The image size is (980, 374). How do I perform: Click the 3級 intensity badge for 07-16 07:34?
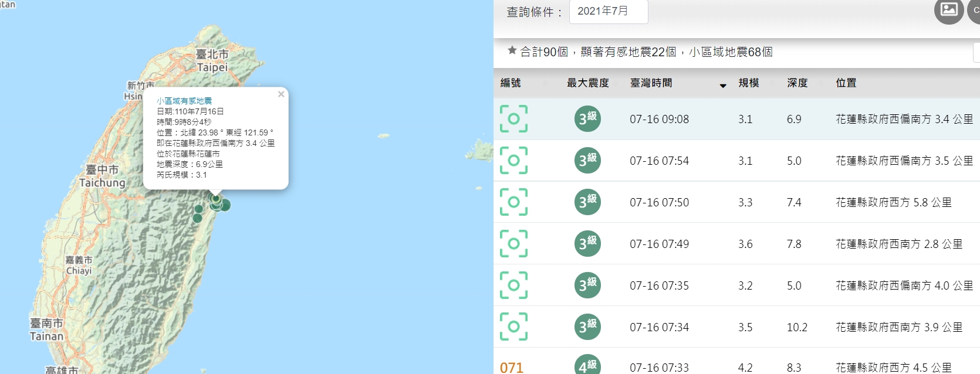(587, 327)
